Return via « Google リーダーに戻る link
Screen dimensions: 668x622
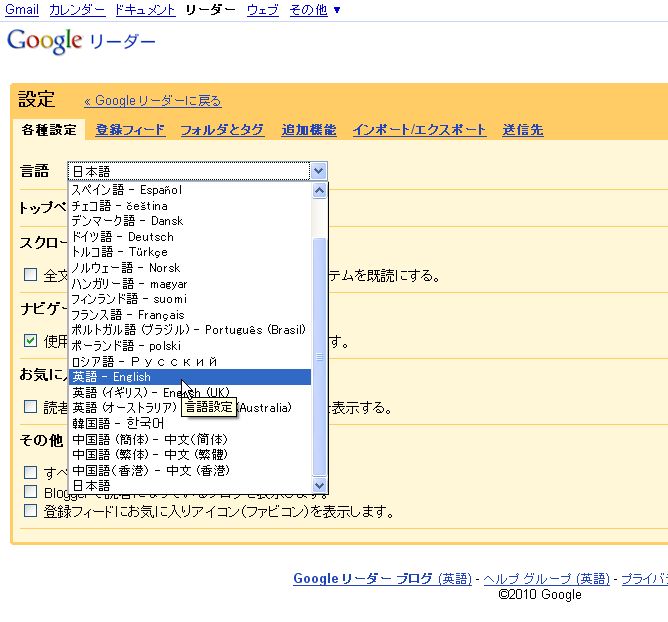[153, 101]
